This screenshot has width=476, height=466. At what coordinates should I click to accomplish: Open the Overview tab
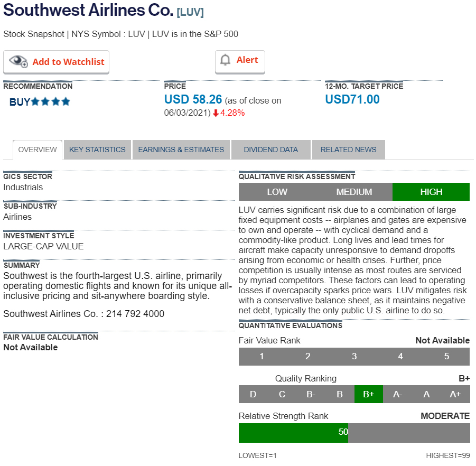38,150
